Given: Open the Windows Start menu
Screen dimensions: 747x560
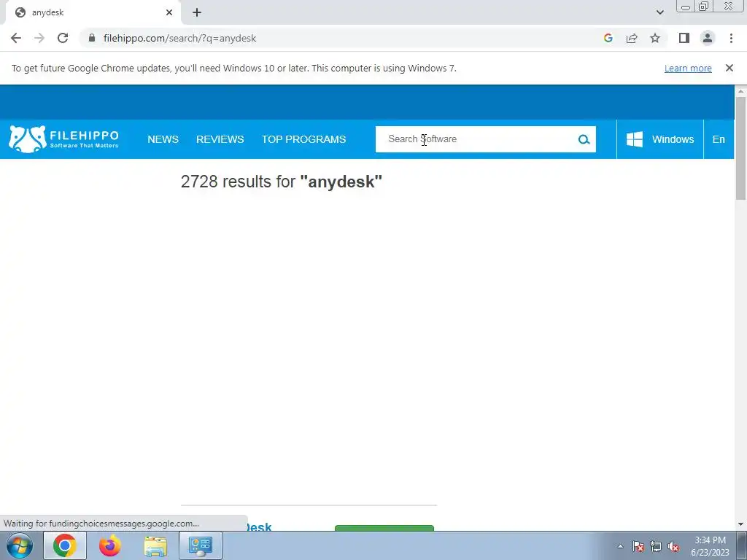Looking at the screenshot, I should (20, 545).
